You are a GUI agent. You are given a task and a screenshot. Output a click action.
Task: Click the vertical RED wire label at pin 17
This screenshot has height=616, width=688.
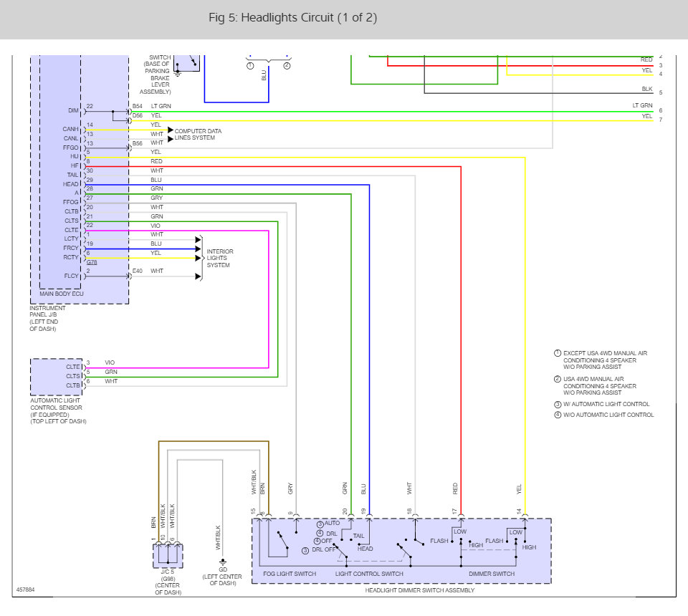[455, 489]
